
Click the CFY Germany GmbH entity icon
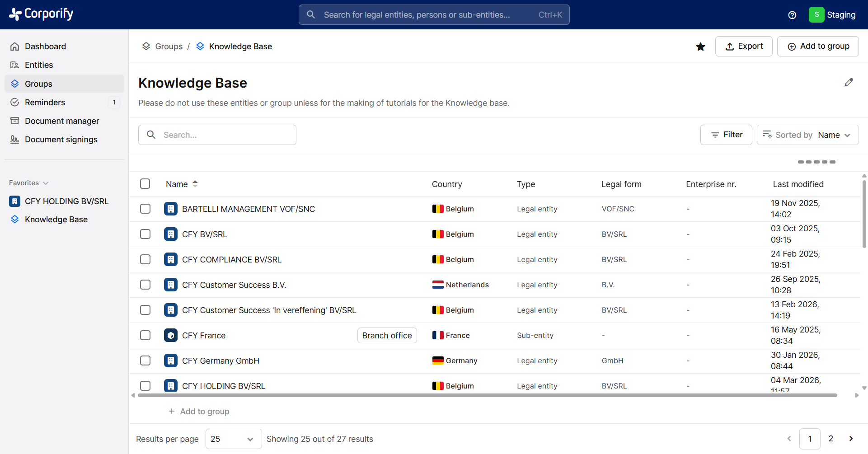[171, 360]
